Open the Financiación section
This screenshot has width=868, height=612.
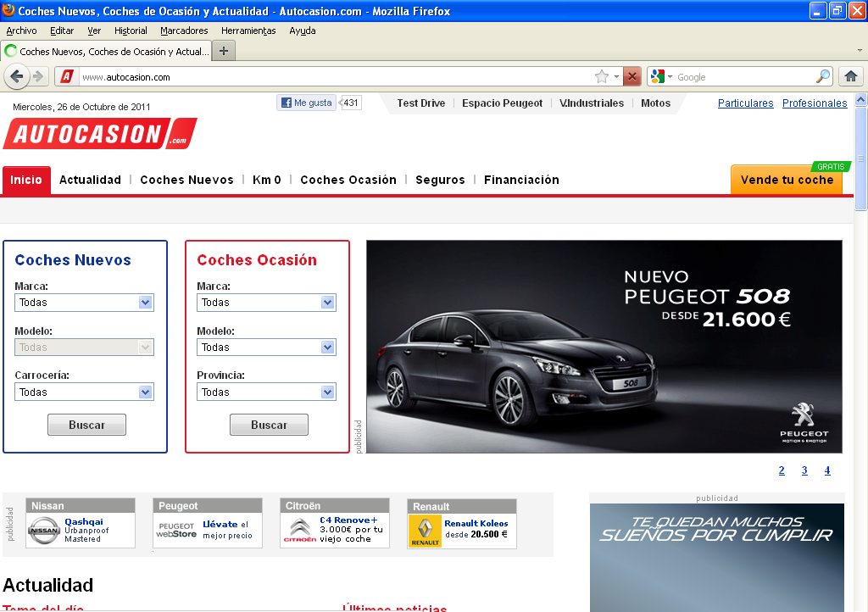[521, 180]
